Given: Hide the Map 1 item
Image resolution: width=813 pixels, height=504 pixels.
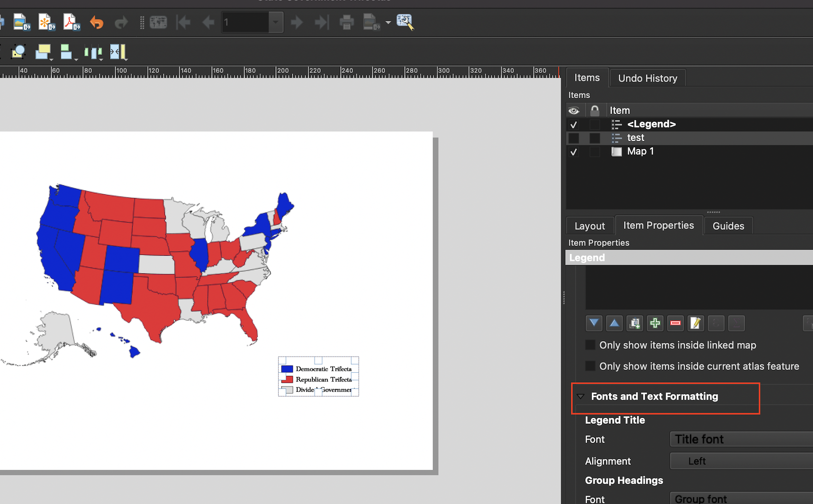Looking at the screenshot, I should [574, 152].
